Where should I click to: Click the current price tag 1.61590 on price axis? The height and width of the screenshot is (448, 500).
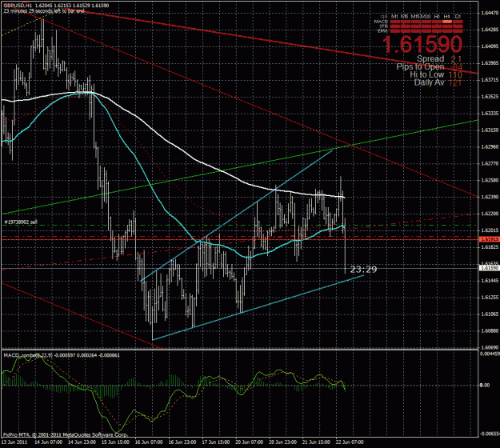coord(489,268)
